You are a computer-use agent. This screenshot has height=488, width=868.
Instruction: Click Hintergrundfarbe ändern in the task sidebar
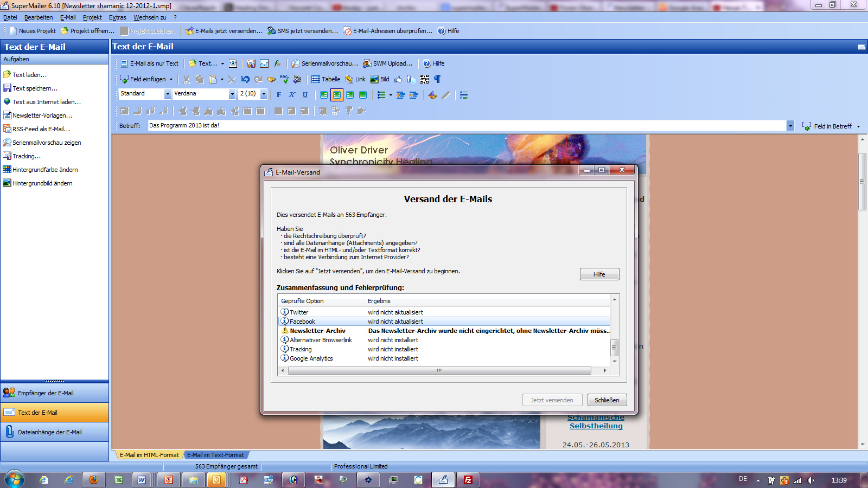pos(40,170)
